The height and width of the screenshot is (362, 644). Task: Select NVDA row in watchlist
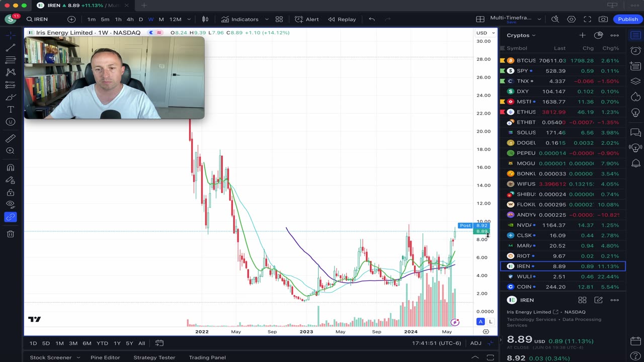click(562, 225)
